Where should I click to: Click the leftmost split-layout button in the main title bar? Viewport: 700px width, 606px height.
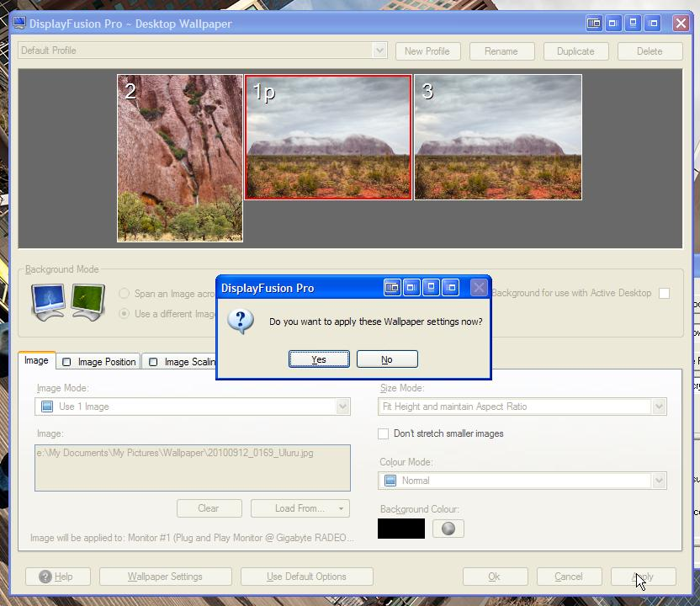point(594,24)
